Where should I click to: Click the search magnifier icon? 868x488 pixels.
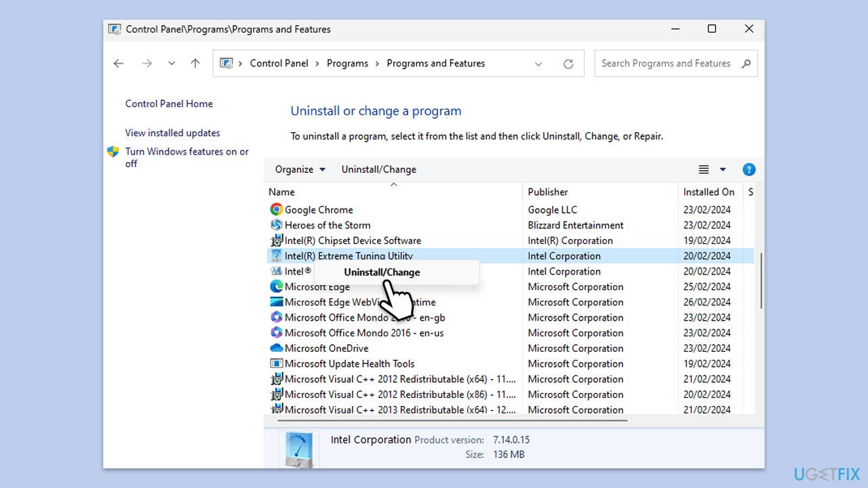pyautogui.click(x=746, y=63)
